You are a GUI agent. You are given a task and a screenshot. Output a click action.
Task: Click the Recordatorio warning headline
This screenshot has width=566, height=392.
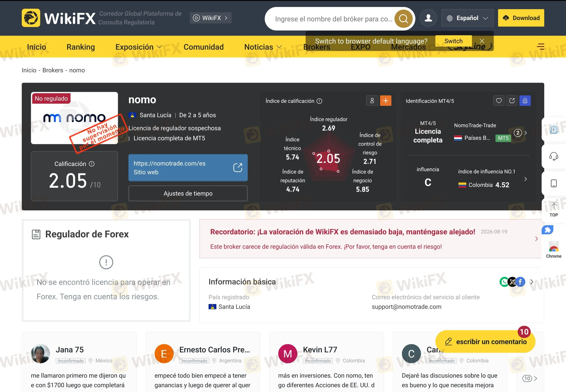(x=343, y=232)
